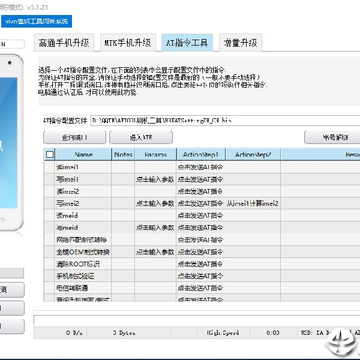360x360 pixels.
Task: Click the first button below config file label
Action: coord(74,137)
